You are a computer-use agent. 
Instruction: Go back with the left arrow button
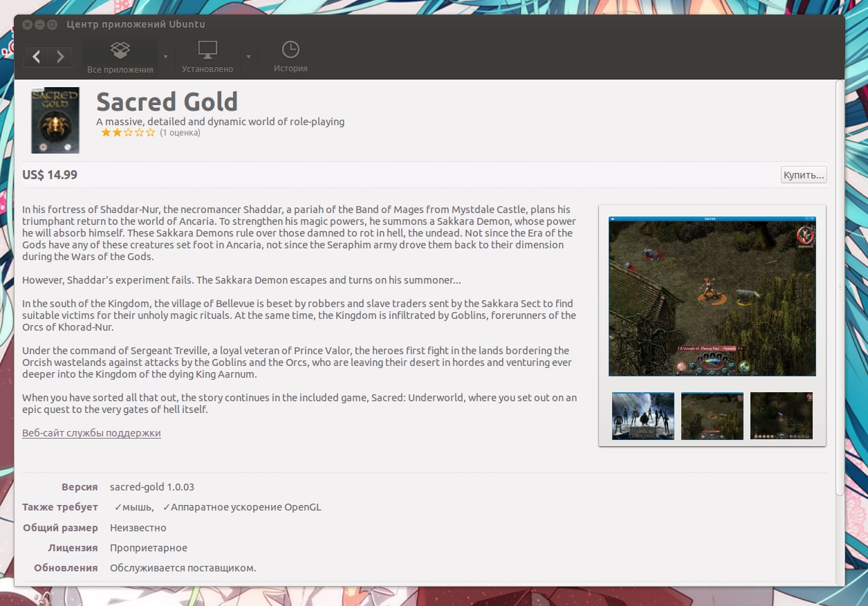click(x=37, y=57)
